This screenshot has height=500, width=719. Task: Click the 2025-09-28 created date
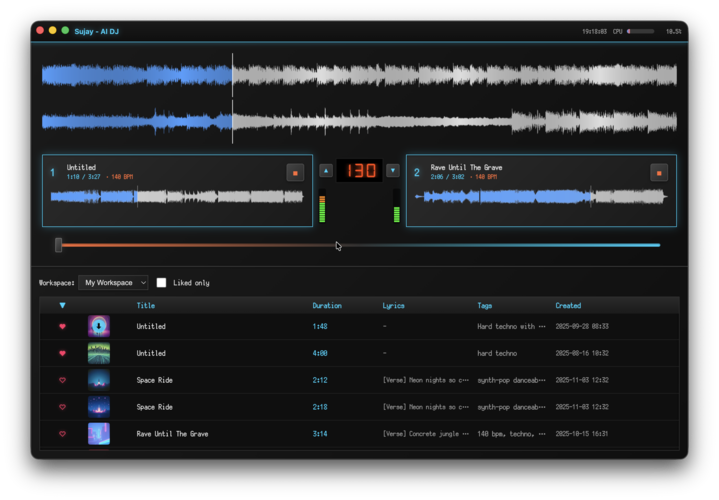click(582, 327)
